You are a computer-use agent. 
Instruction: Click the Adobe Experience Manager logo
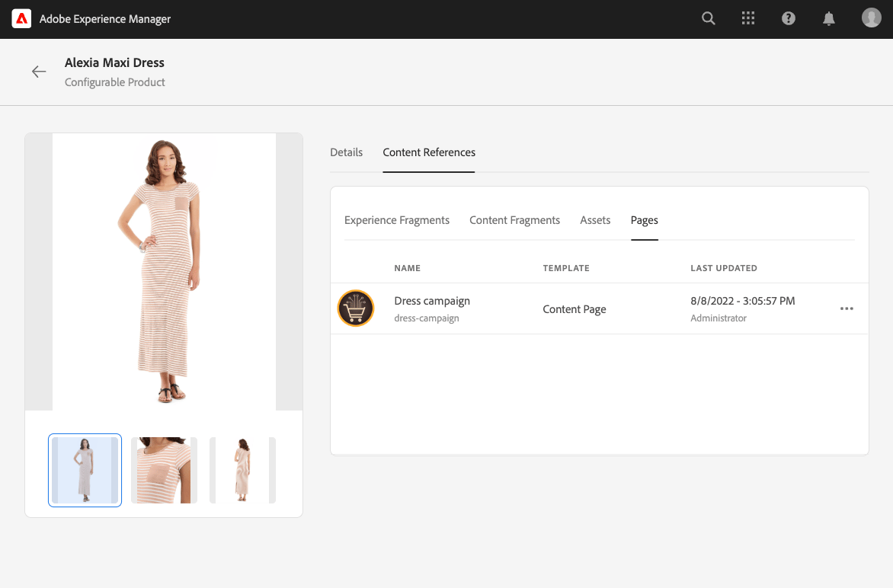(x=21, y=18)
